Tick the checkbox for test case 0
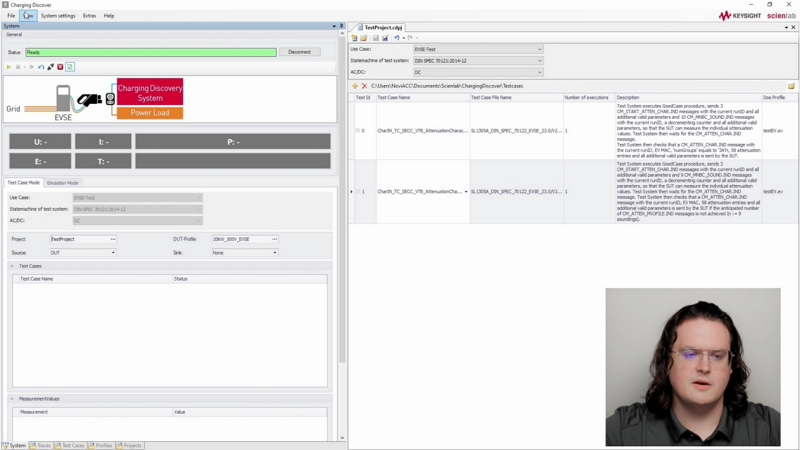The image size is (800, 450). [358, 131]
